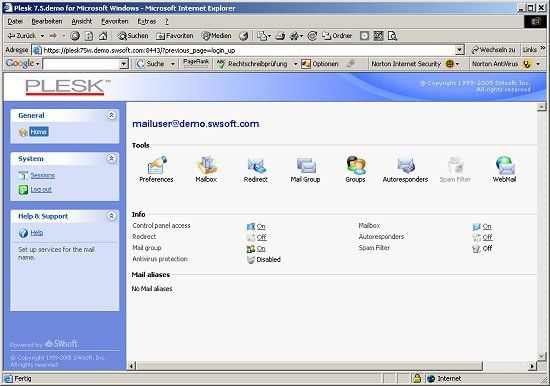
Task: Collapse the General sidebar panel
Action: 112,115
